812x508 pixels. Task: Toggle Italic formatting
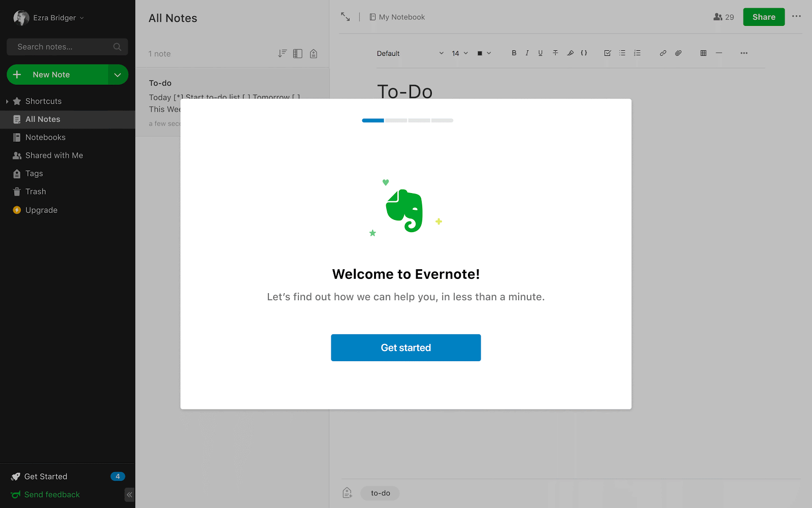point(527,53)
